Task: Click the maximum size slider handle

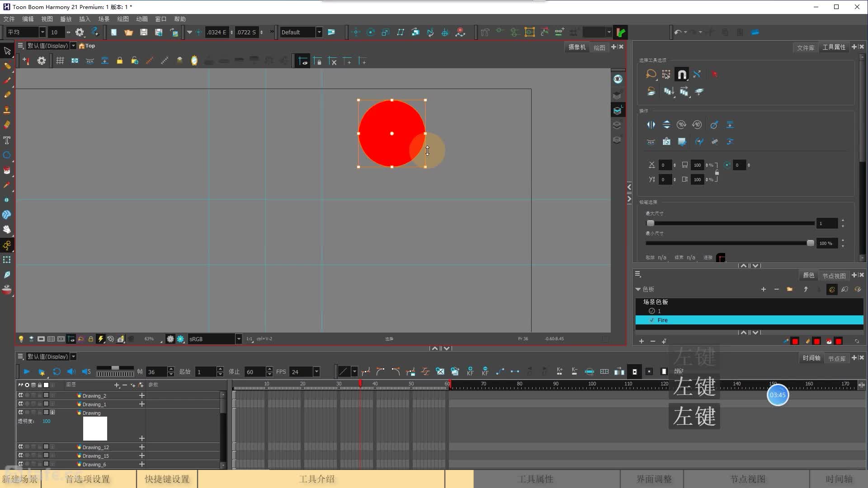Action: [x=651, y=223]
